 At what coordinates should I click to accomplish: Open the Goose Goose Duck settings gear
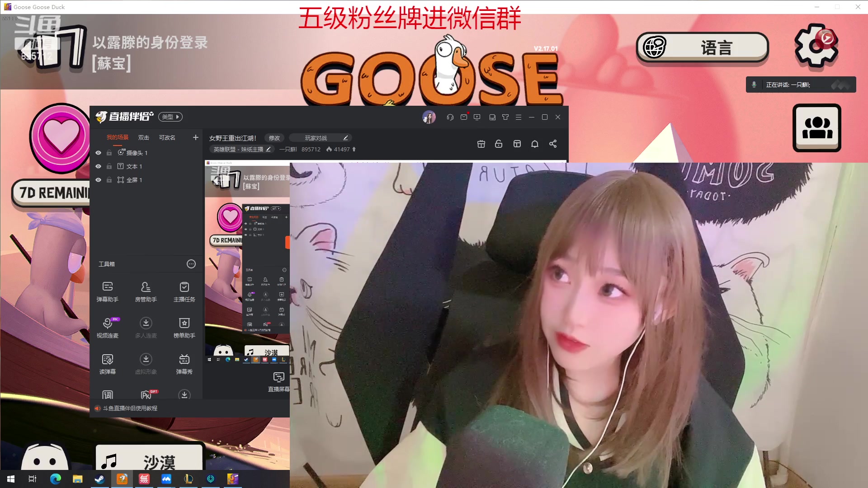816,47
